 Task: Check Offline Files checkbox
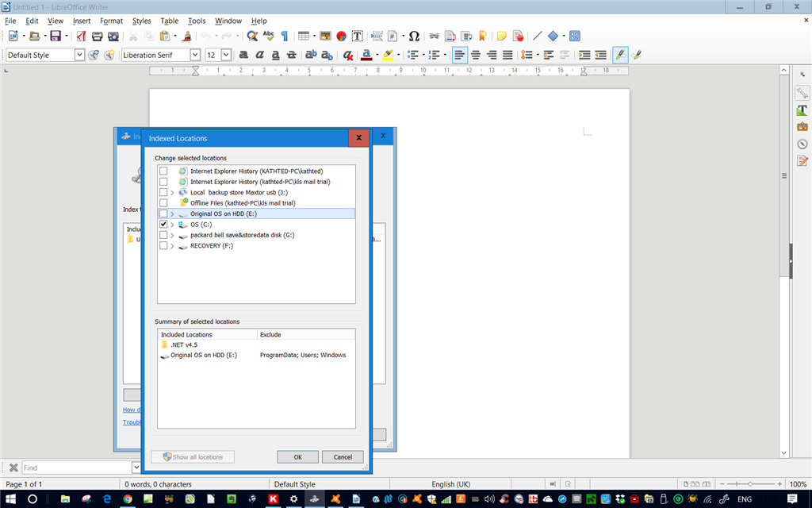(163, 203)
